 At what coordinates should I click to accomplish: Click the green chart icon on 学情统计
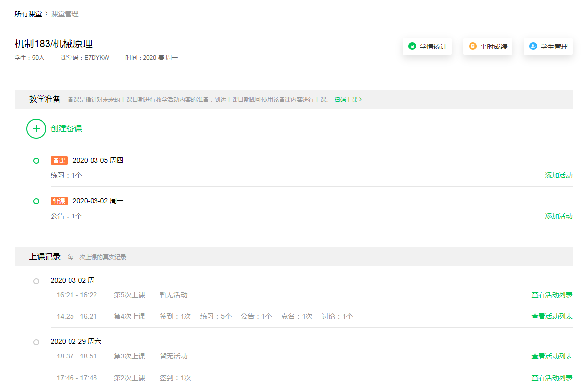(412, 47)
